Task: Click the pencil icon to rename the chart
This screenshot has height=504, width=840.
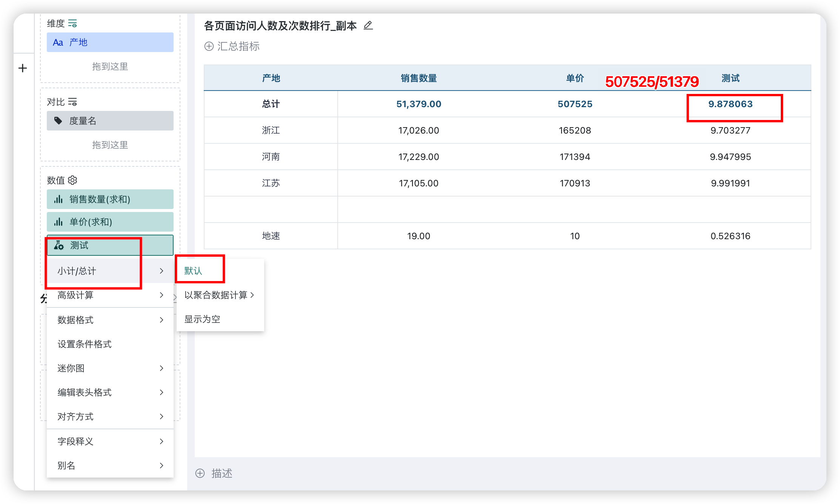Action: click(368, 26)
